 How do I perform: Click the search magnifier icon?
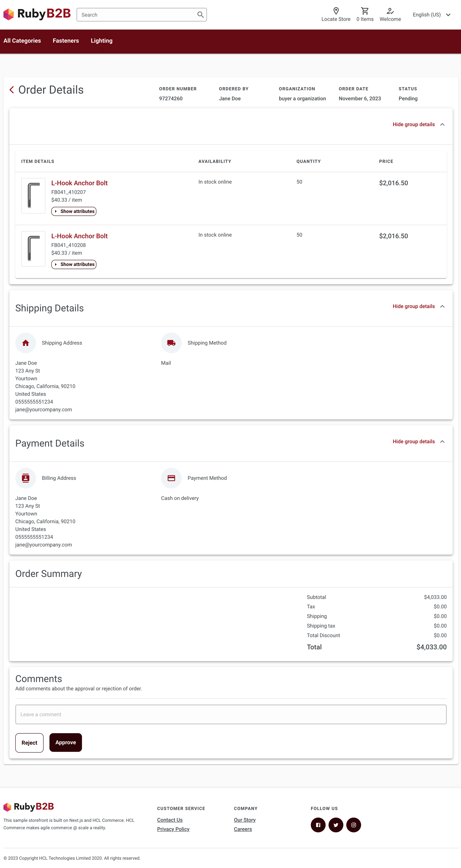pyautogui.click(x=200, y=15)
